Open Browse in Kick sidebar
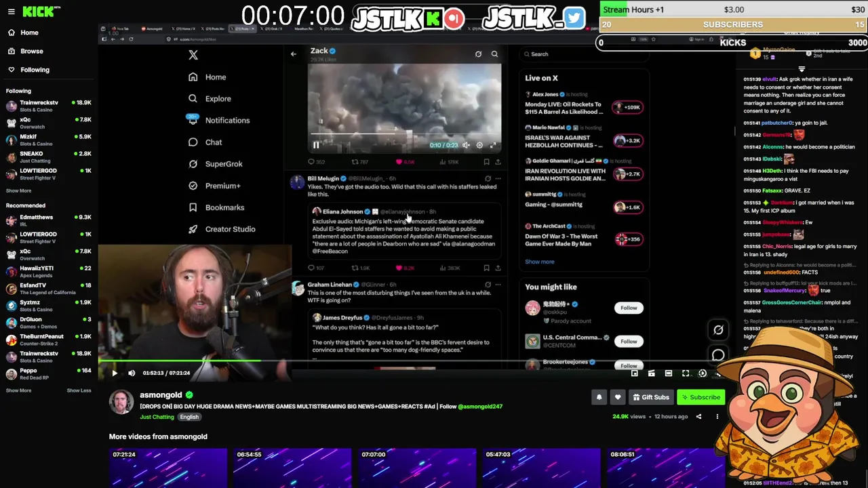Image resolution: width=868 pixels, height=488 pixels. tap(31, 51)
